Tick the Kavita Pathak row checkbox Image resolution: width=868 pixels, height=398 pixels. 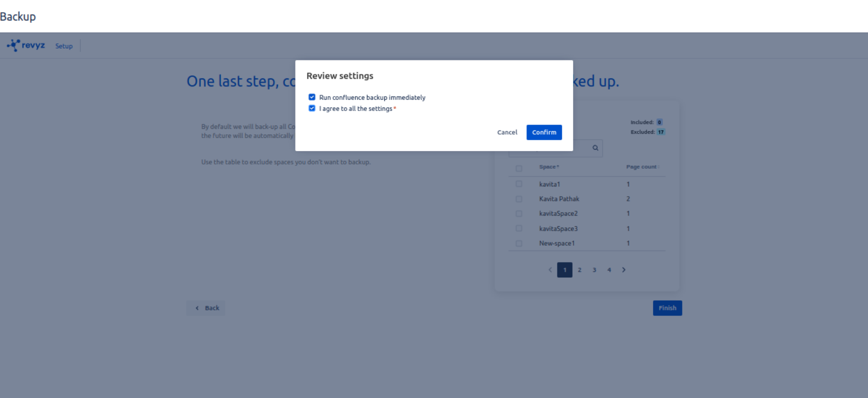pos(519,199)
